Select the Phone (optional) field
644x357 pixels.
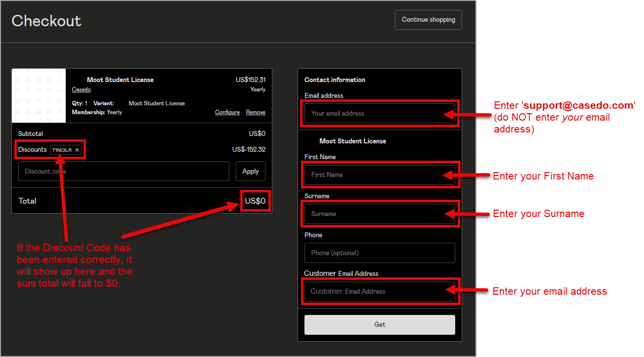pos(380,253)
